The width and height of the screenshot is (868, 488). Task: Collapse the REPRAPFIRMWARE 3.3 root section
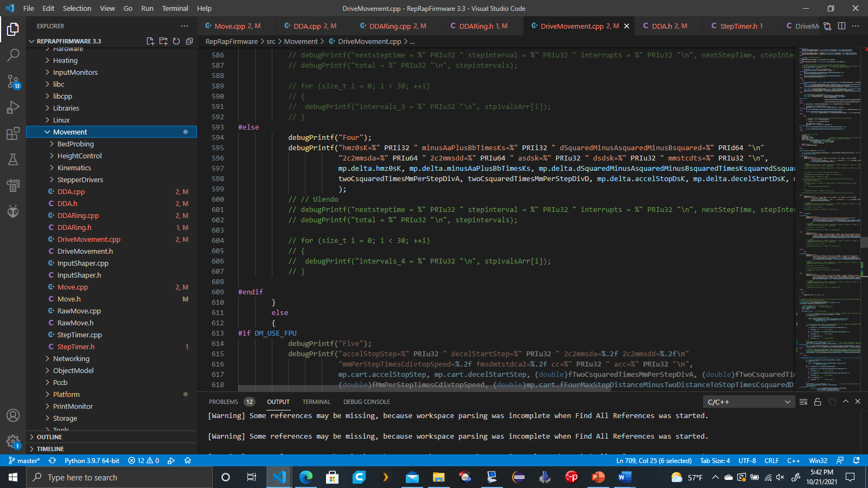point(69,41)
